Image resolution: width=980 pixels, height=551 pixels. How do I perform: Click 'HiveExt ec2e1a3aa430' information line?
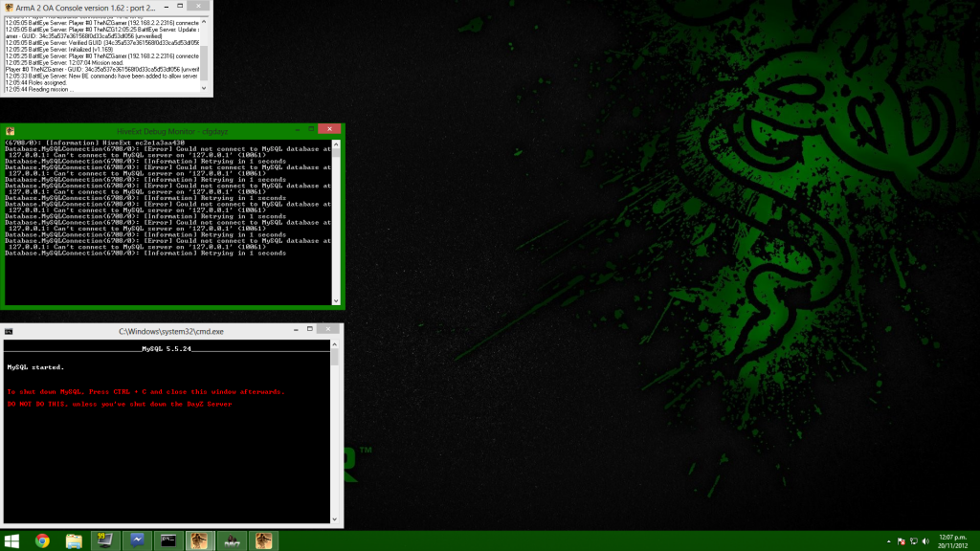95,143
